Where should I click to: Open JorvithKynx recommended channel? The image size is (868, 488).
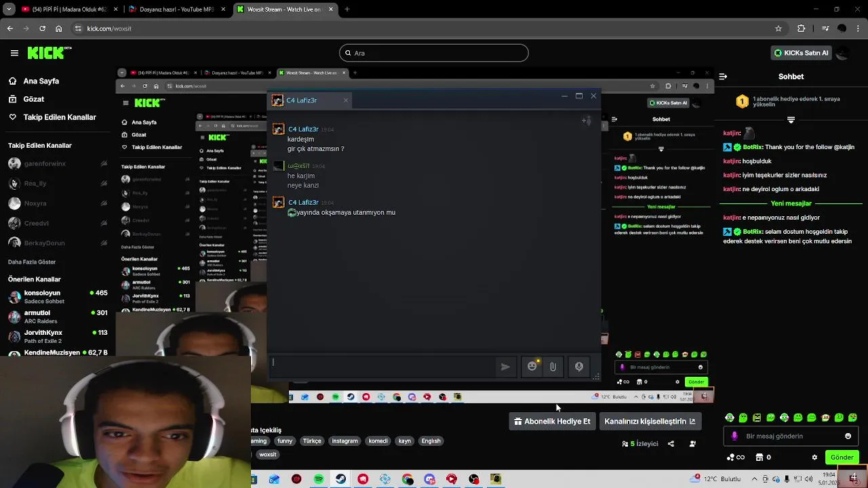58,336
